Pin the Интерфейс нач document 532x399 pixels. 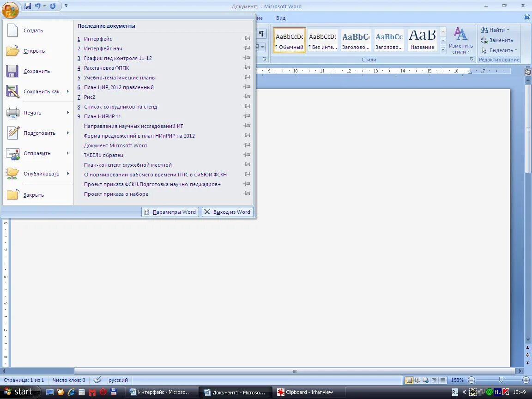[247, 48]
